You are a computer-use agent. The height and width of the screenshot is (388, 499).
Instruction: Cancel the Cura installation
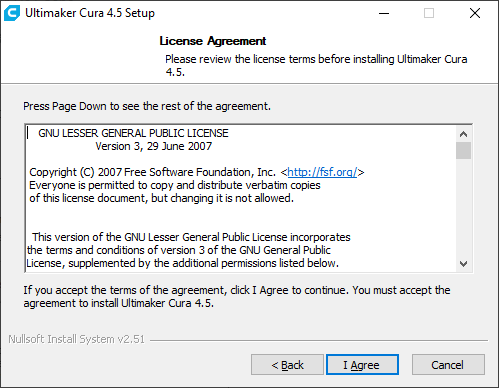(448, 365)
